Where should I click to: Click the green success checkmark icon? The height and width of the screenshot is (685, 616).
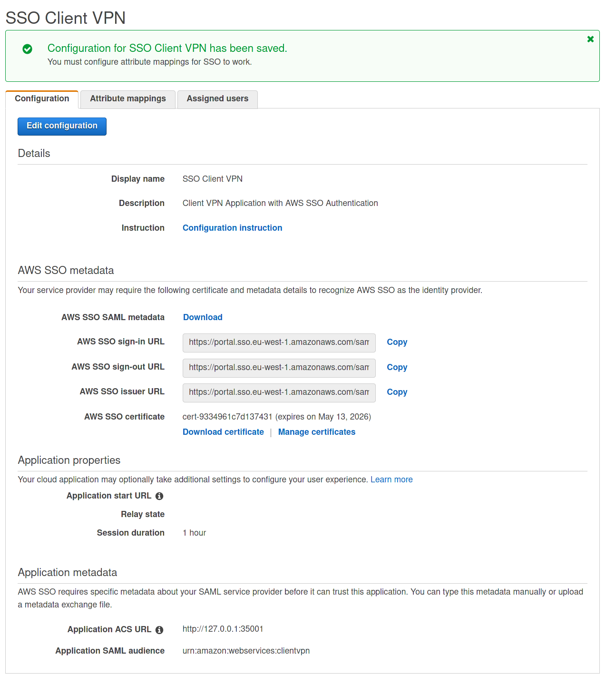coord(28,49)
